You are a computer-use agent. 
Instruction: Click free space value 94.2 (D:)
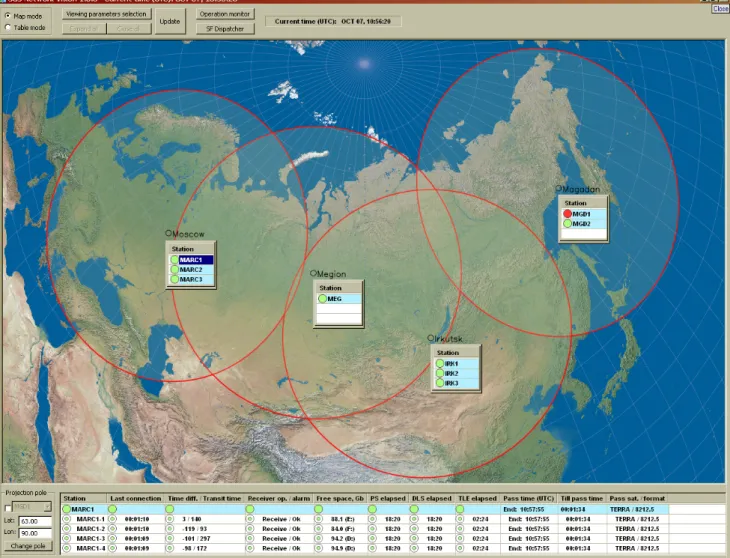point(343,538)
